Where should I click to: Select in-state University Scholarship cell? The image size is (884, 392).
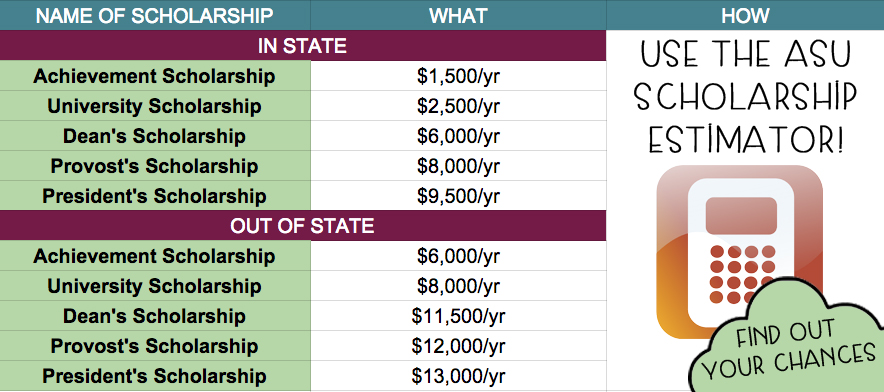155,105
